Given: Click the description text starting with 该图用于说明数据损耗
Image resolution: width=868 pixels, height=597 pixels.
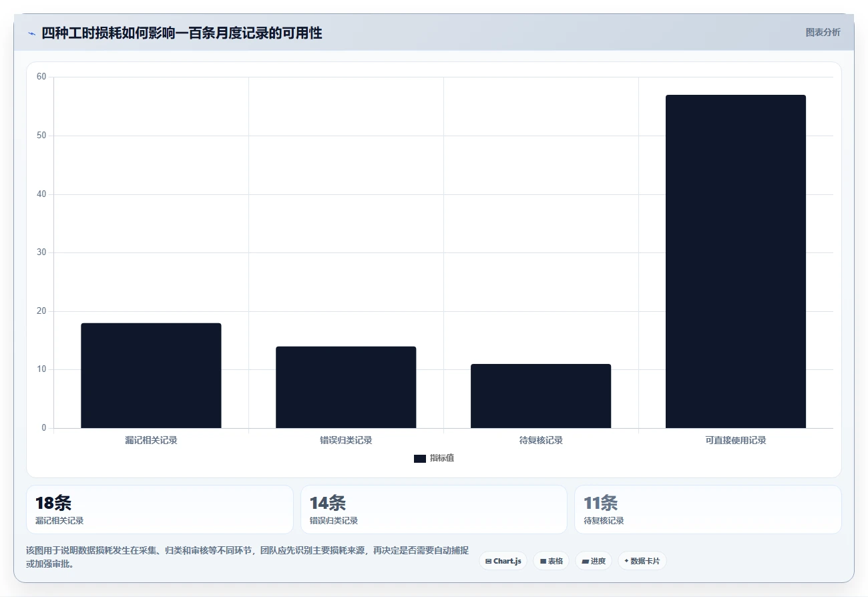Looking at the screenshot, I should (x=246, y=557).
